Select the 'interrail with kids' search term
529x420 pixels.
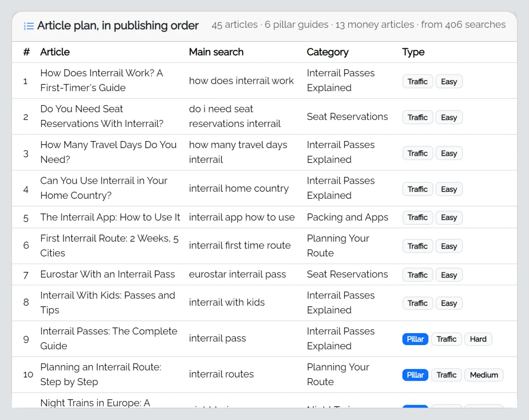click(227, 302)
